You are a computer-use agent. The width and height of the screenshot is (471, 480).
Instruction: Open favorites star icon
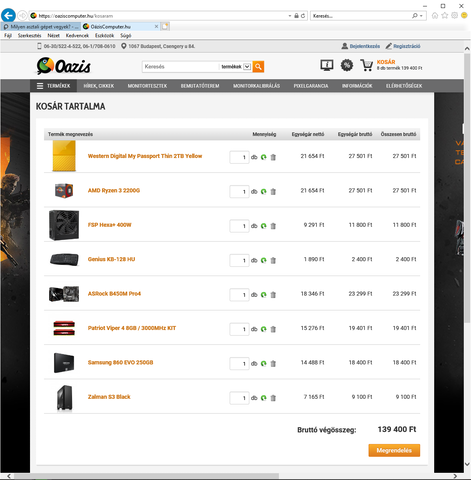click(x=445, y=16)
